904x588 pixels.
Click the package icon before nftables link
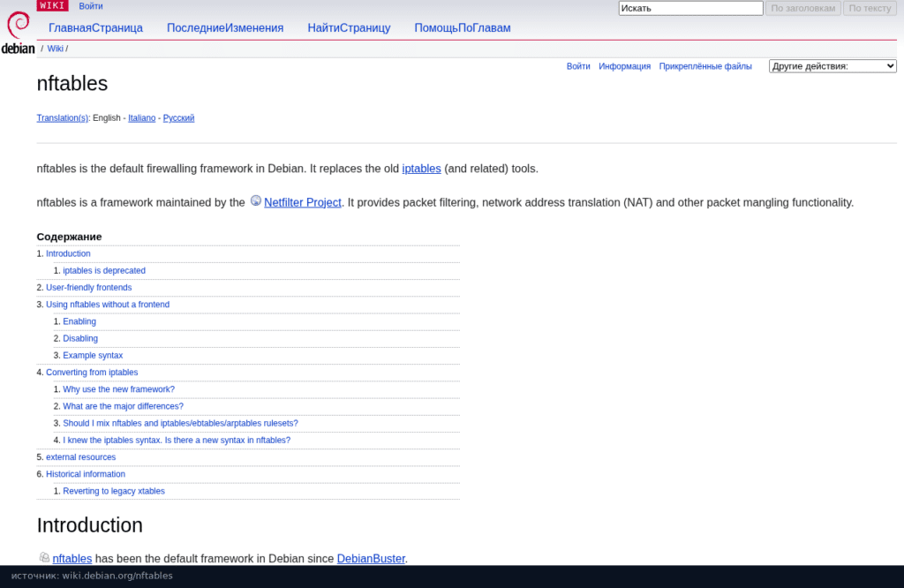pyautogui.click(x=44, y=557)
